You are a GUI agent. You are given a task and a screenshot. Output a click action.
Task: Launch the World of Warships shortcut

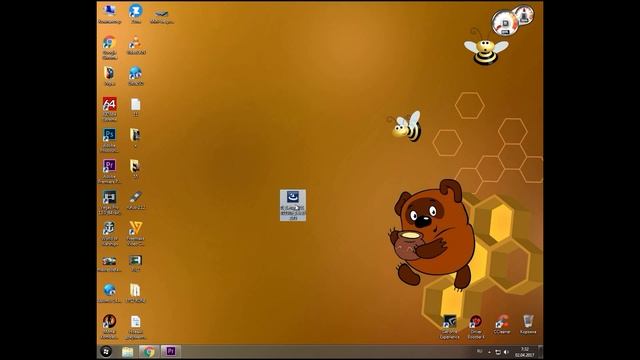point(109,233)
